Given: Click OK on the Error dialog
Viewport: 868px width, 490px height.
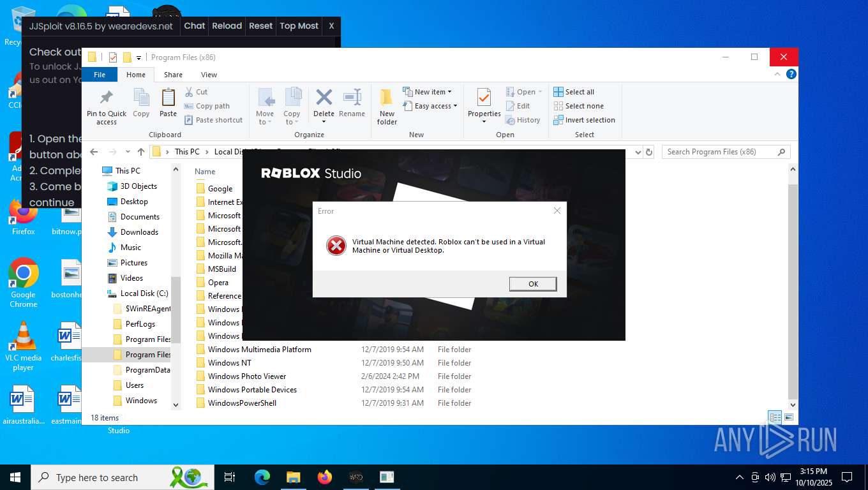Looking at the screenshot, I should click(x=533, y=284).
